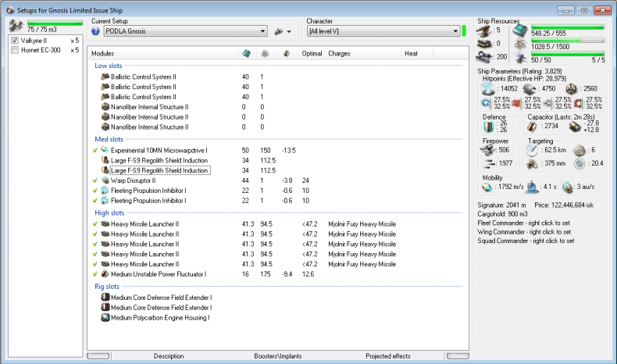Viewport: 617px width, 364px height.
Task: Click the powergrid usage bar 1028.5 / 1500
Action: tap(568, 41)
